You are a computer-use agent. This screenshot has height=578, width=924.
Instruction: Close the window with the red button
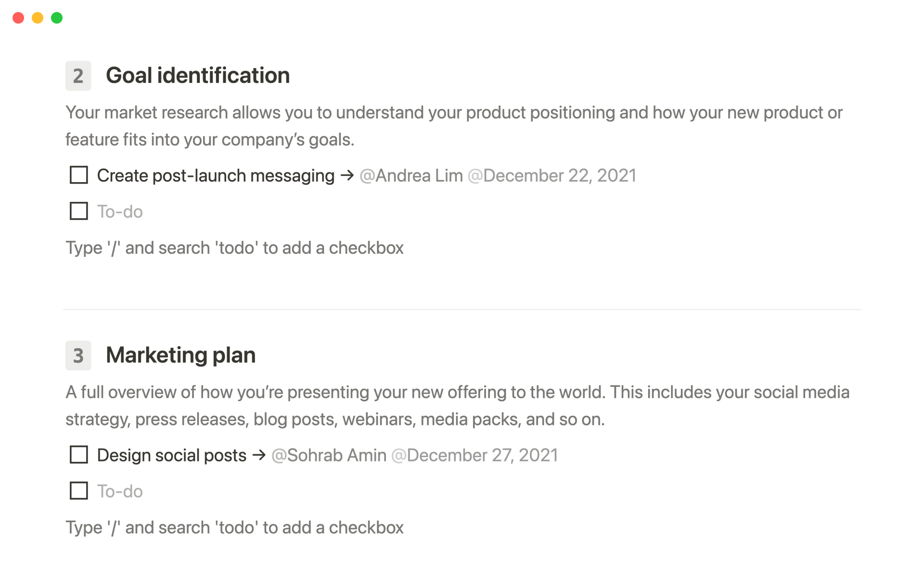pos(18,18)
